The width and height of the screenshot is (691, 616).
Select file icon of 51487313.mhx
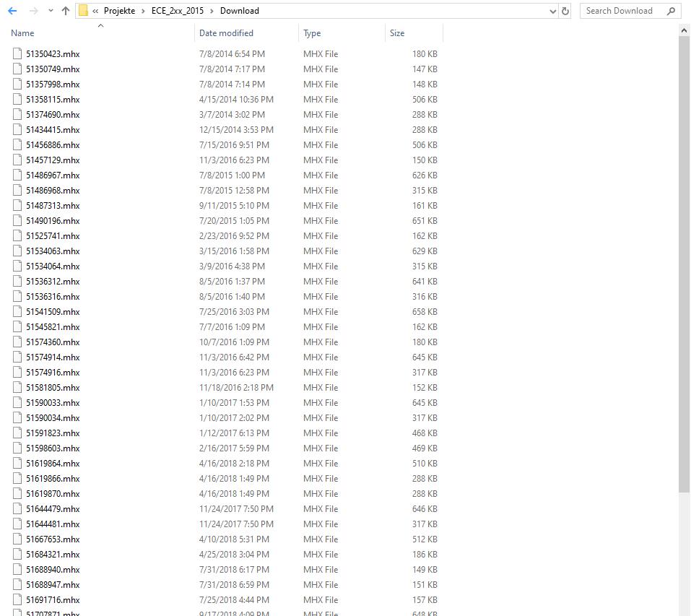click(x=17, y=205)
